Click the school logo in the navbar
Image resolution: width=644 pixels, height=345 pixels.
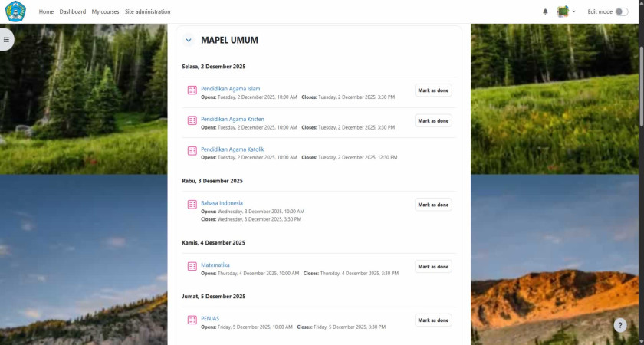click(x=15, y=11)
